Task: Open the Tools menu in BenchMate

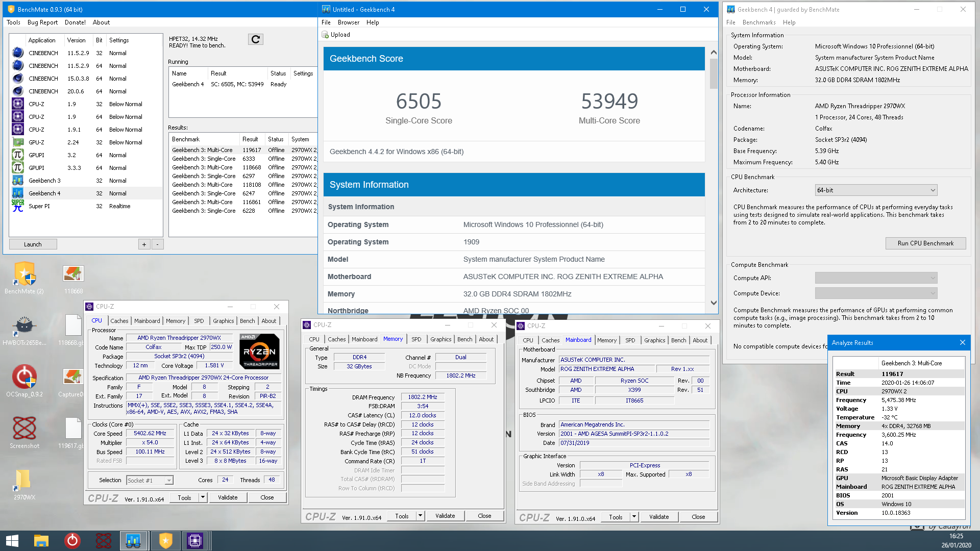Action: point(14,22)
